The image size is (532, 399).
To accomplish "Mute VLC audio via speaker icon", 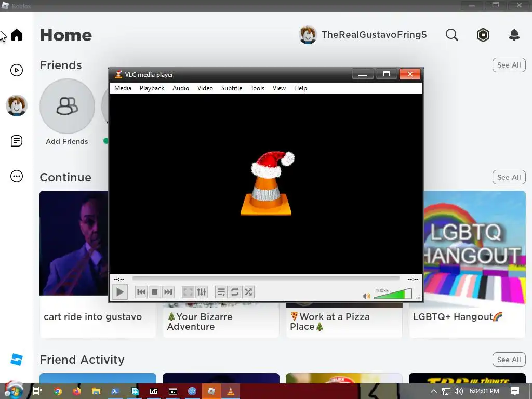I will (x=366, y=296).
